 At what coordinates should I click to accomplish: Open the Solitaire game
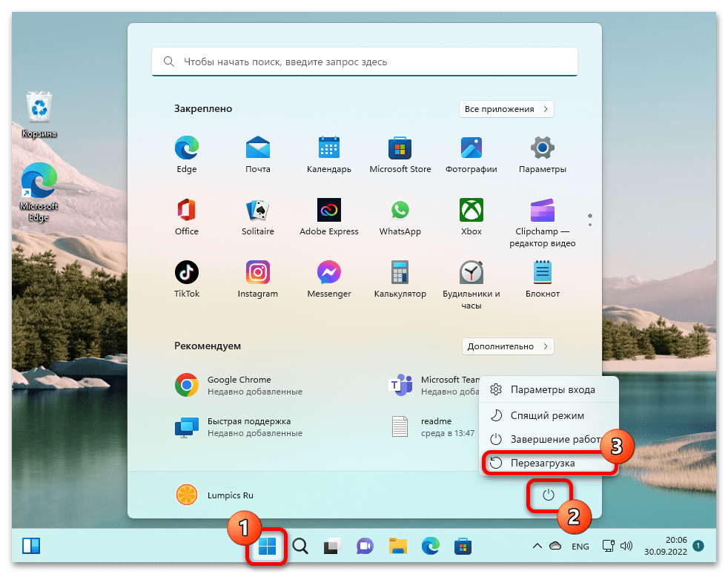[x=258, y=217]
